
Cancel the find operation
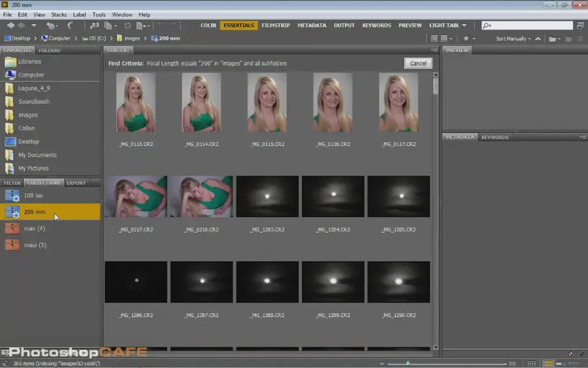coord(418,63)
